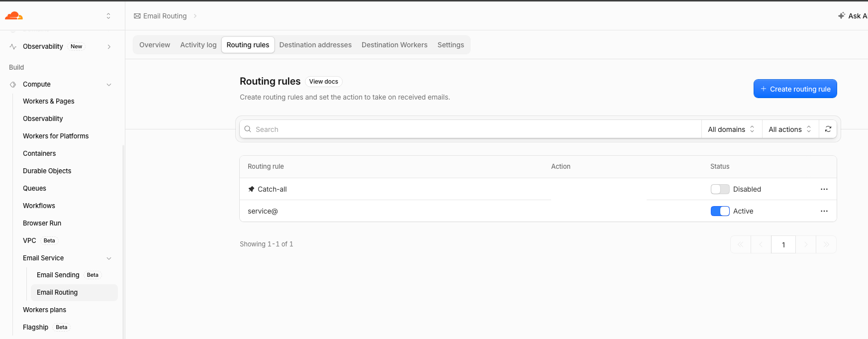This screenshot has width=868, height=339.
Task: Click the Ask AI sparkle icon
Action: [842, 16]
